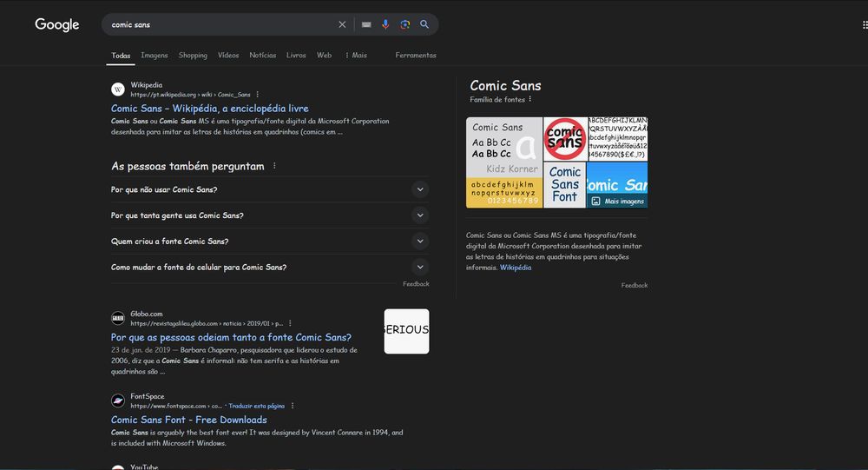Image resolution: width=868 pixels, height=470 pixels.
Task: Click the Wikipedia favicon
Action: (x=118, y=89)
